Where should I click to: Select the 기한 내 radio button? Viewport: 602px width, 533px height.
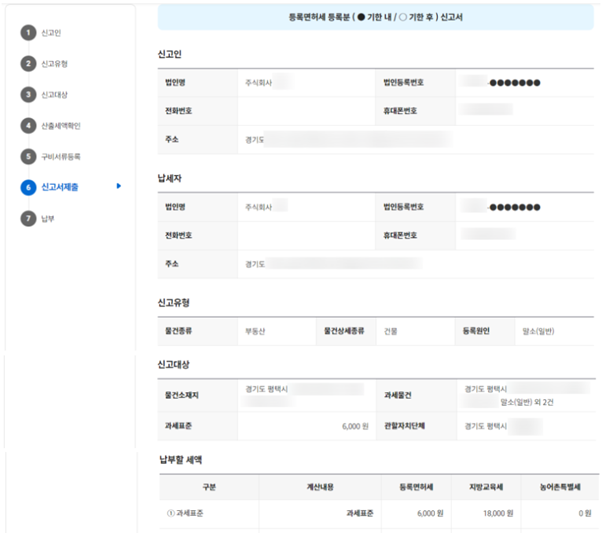pos(360,18)
